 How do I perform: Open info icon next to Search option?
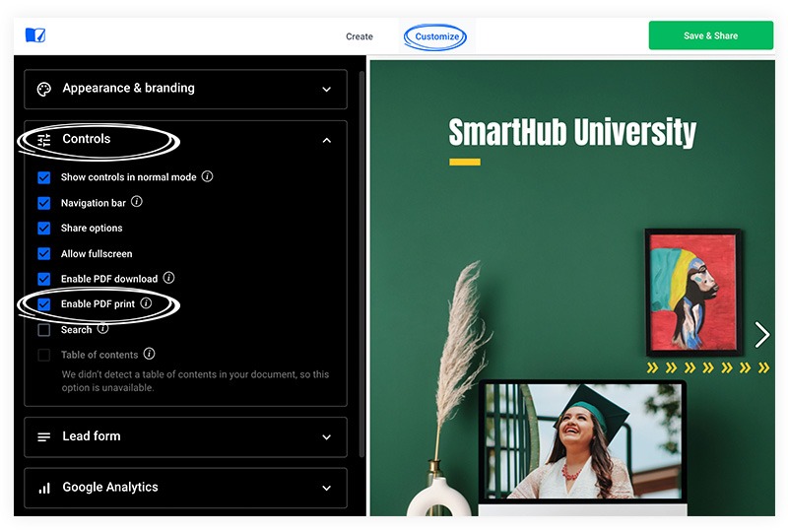click(x=102, y=328)
